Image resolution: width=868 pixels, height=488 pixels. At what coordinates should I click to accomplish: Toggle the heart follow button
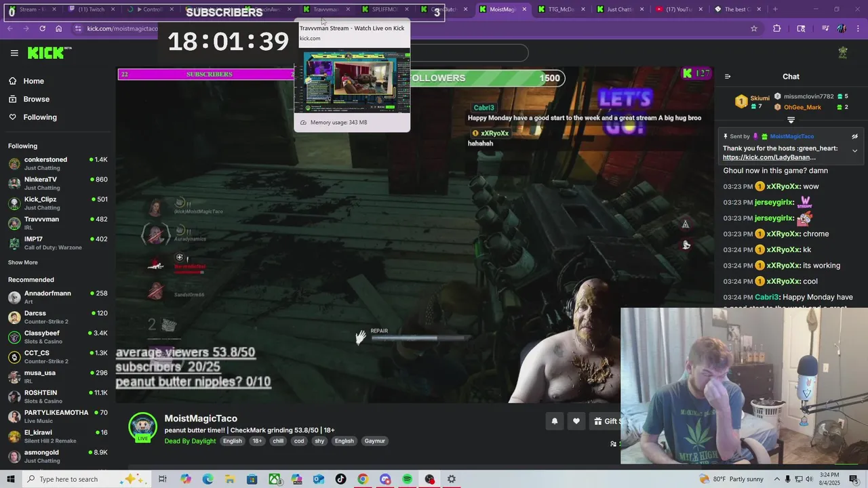pos(576,421)
